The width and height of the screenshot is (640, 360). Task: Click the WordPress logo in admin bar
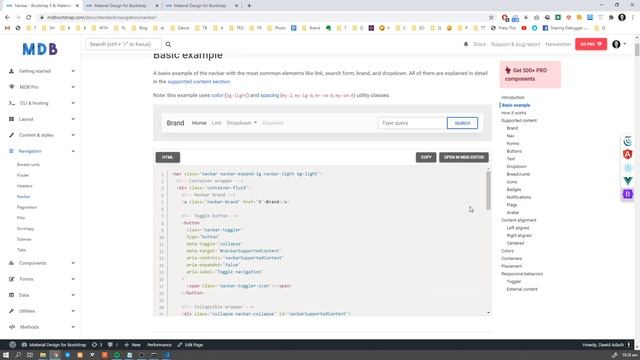click(13, 345)
